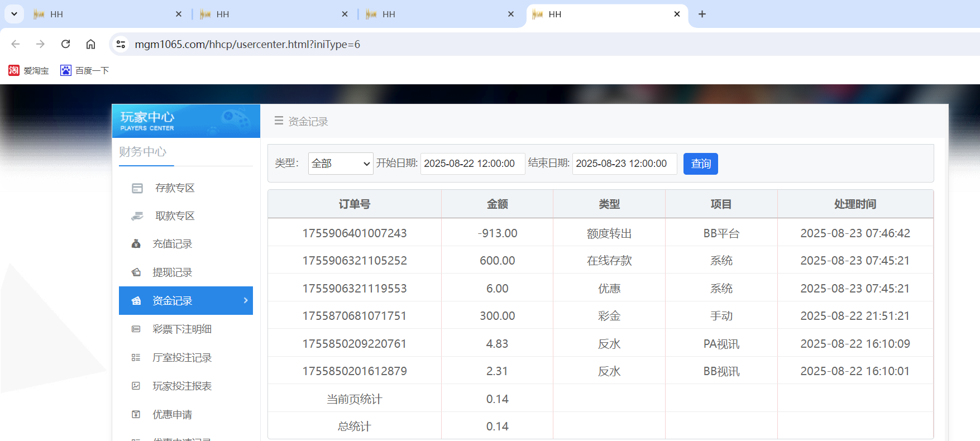This screenshot has width=980, height=441.
Task: Click the 结束日期 date field
Action: pyautogui.click(x=624, y=164)
